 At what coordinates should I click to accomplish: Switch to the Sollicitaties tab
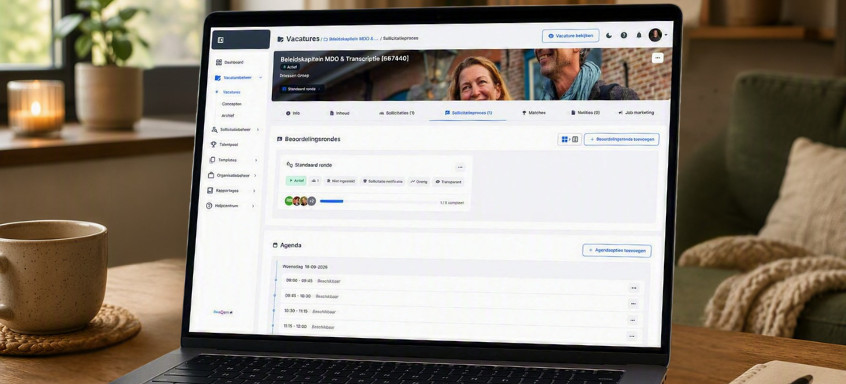pyautogui.click(x=397, y=113)
